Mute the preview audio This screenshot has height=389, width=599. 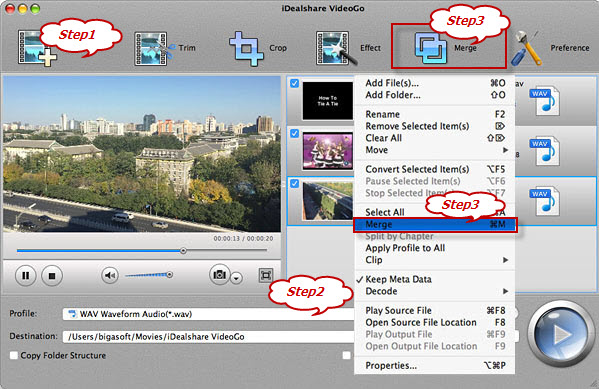coord(110,275)
